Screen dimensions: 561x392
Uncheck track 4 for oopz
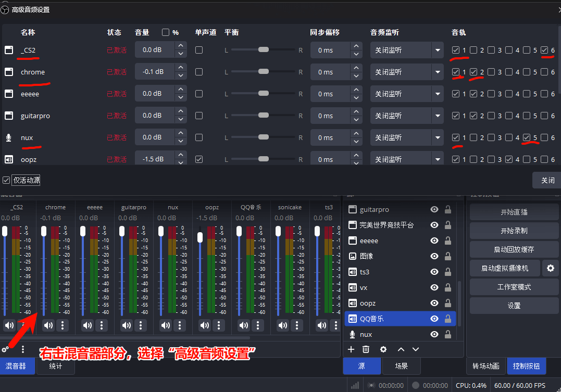tap(509, 159)
